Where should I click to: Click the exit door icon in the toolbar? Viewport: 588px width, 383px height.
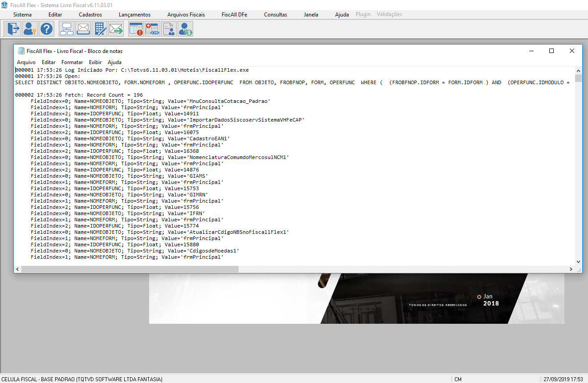pos(13,29)
